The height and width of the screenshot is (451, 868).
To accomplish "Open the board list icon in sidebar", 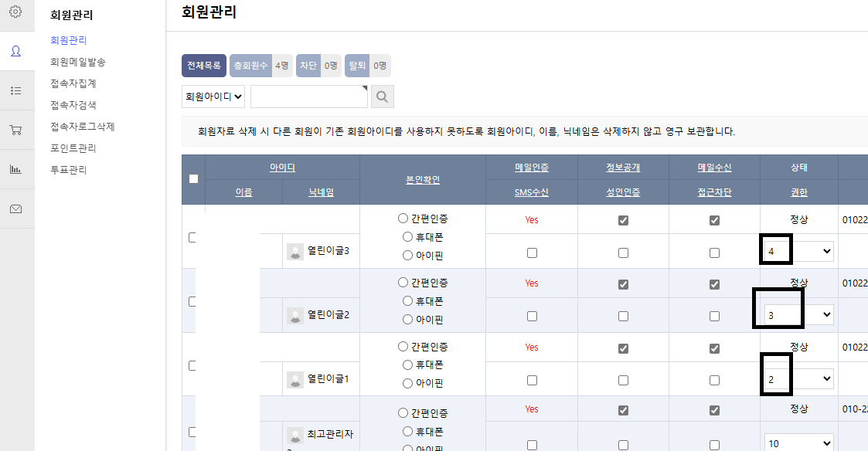I will (15, 90).
